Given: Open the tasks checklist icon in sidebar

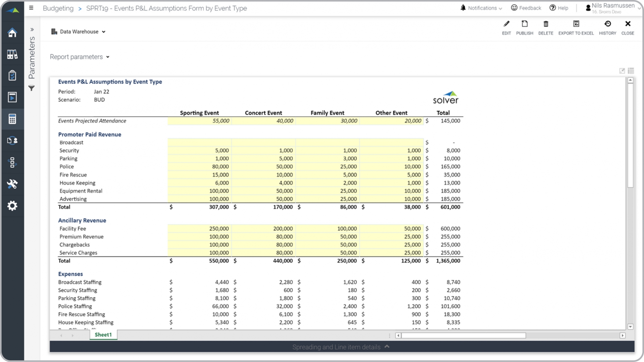Looking at the screenshot, I should point(12,75).
